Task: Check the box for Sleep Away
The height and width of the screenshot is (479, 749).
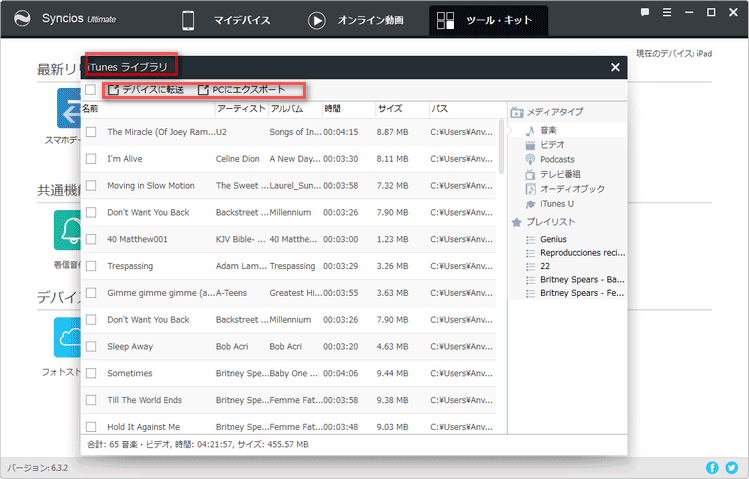Action: pos(91,346)
